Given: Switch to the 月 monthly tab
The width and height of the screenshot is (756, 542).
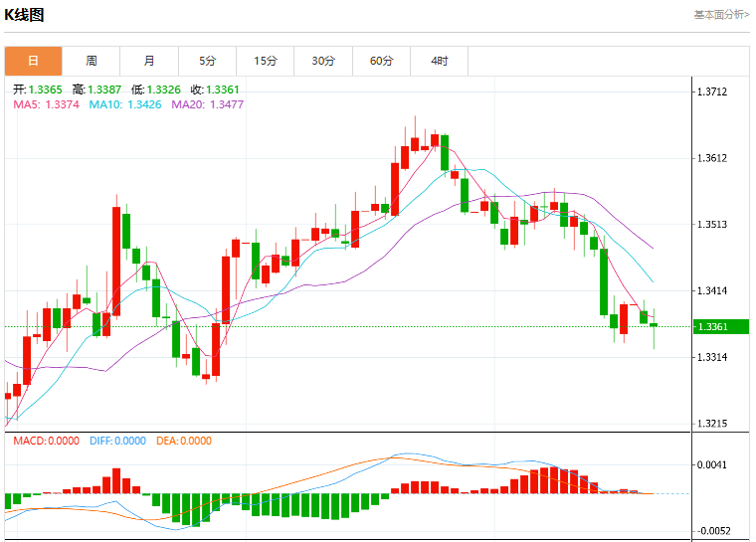Looking at the screenshot, I should pyautogui.click(x=149, y=61).
